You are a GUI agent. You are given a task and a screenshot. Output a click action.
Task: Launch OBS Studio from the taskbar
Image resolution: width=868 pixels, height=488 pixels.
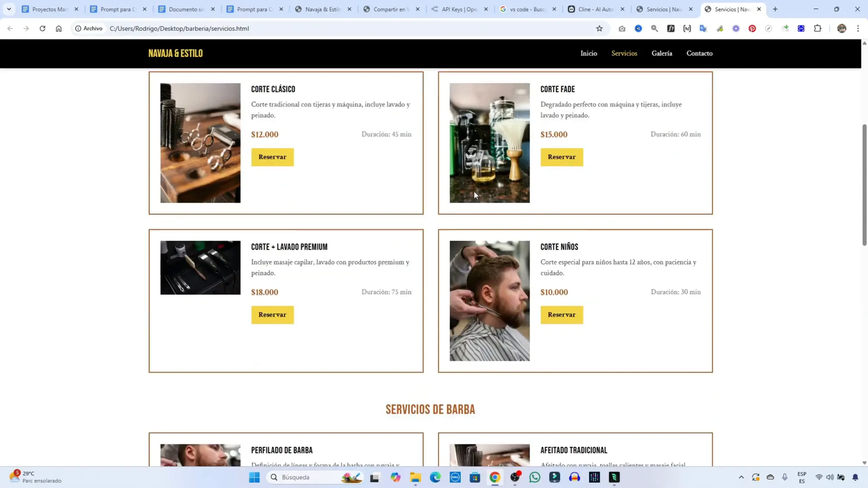point(514,477)
